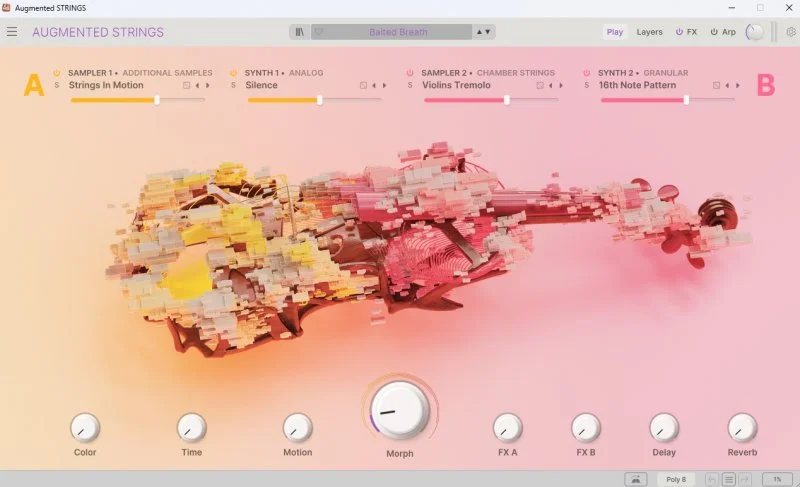
Task: Click the master volume knob in header
Action: [755, 32]
